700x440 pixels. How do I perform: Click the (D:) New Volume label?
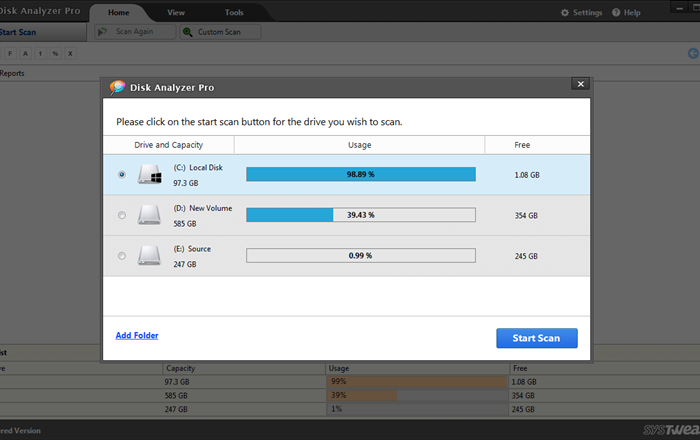coord(203,208)
